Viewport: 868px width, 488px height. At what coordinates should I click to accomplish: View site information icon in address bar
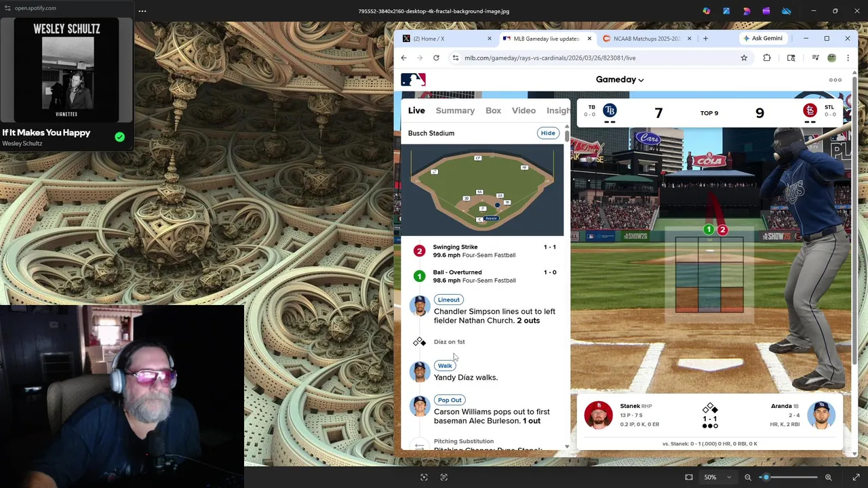tap(456, 58)
